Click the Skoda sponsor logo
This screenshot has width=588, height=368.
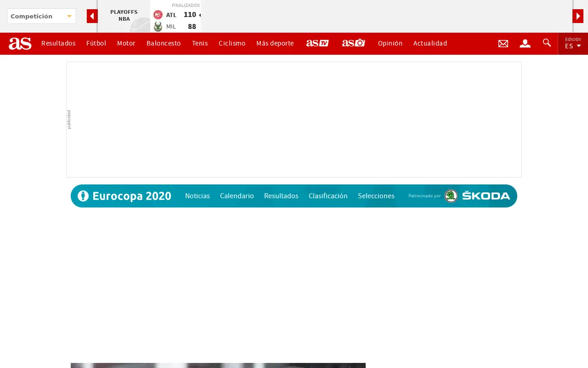[x=477, y=196]
